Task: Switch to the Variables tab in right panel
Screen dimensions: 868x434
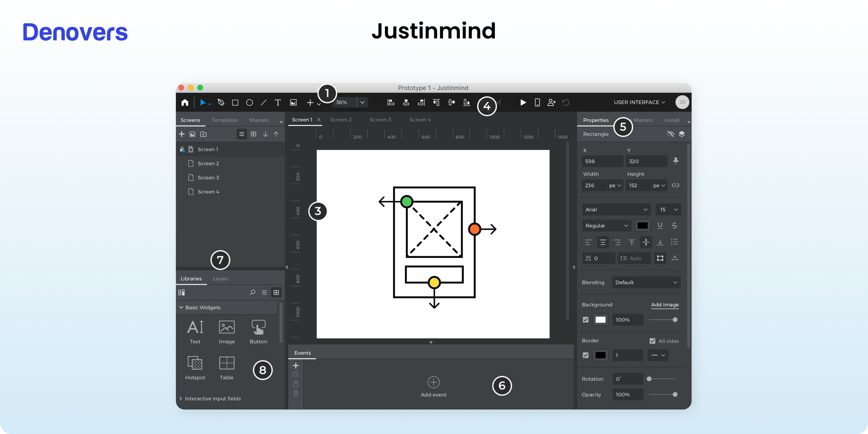Action: click(672, 120)
